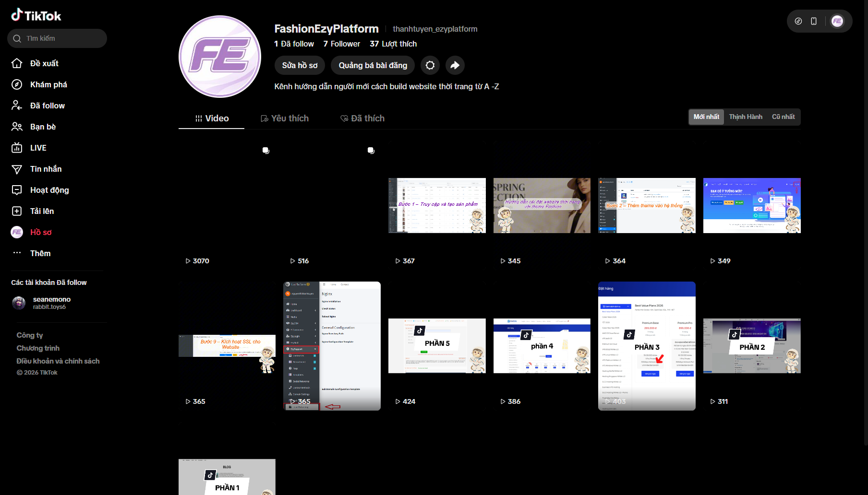Open profile settings gear icon

(x=430, y=65)
